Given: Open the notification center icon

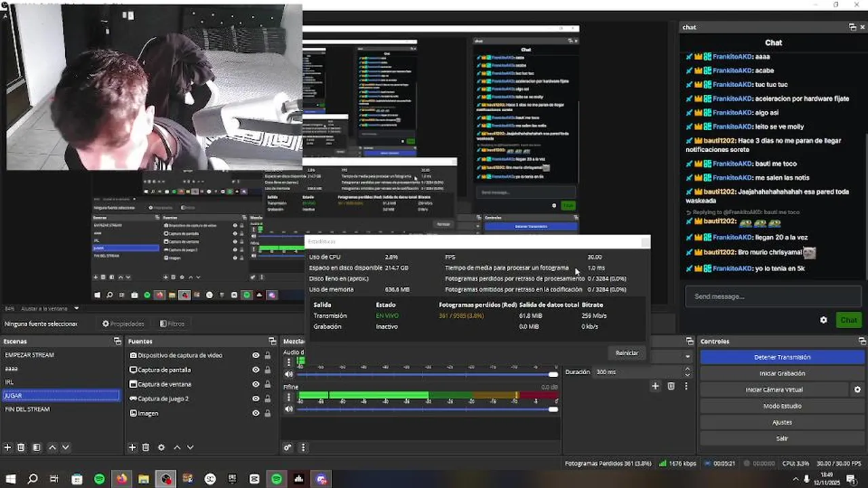Looking at the screenshot, I should pos(850,479).
